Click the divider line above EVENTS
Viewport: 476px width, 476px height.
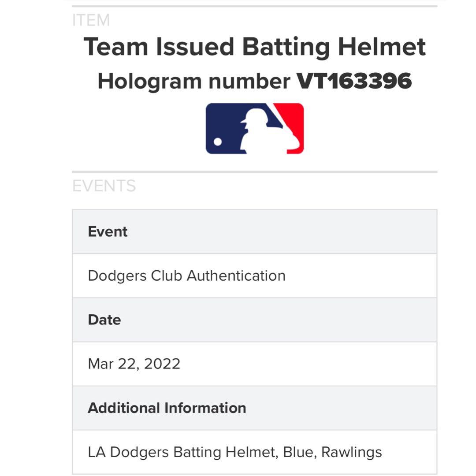254,171
